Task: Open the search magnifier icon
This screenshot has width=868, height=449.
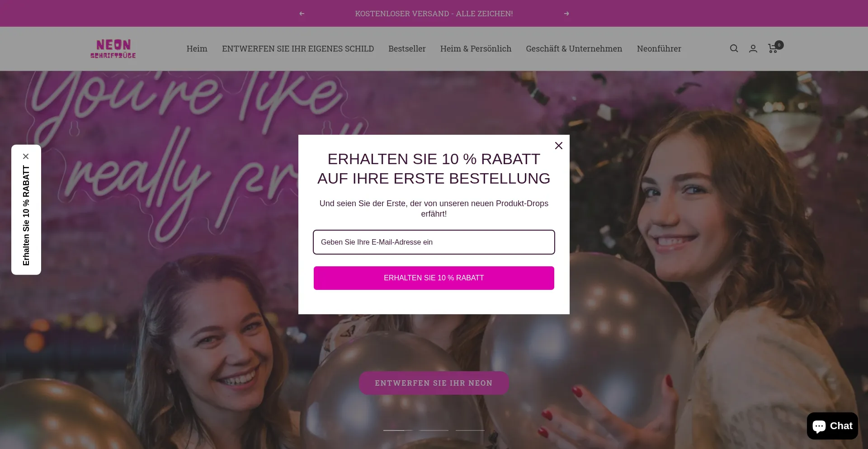Action: point(734,48)
